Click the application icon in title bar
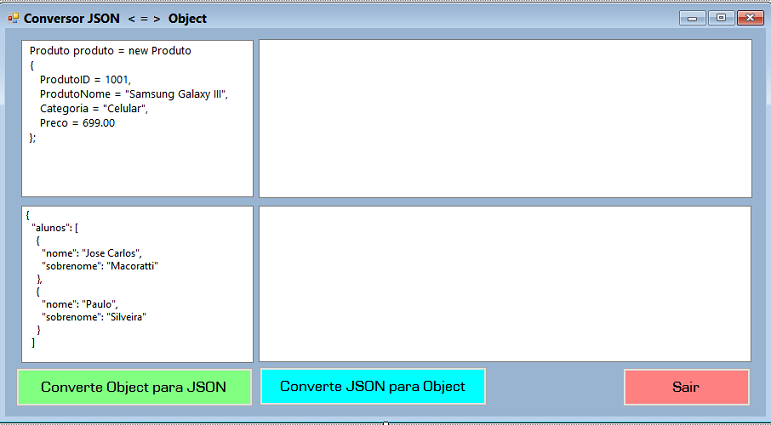The width and height of the screenshot is (771, 425). 13,19
